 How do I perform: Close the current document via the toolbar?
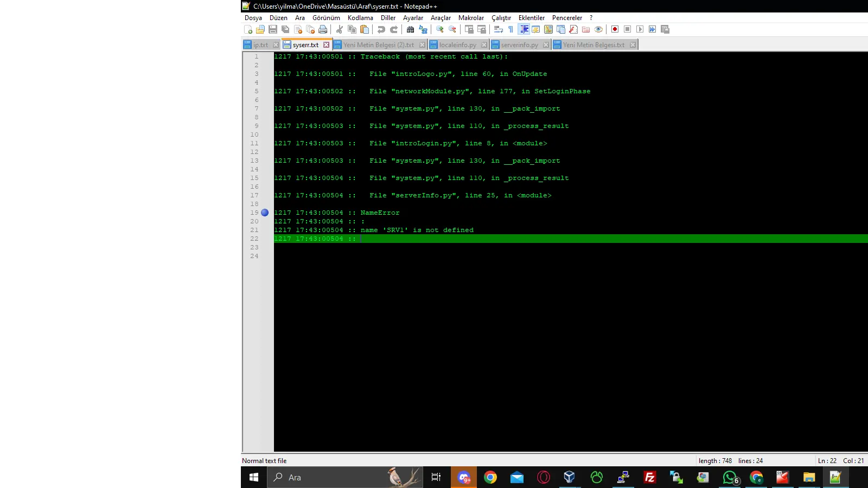(x=298, y=29)
